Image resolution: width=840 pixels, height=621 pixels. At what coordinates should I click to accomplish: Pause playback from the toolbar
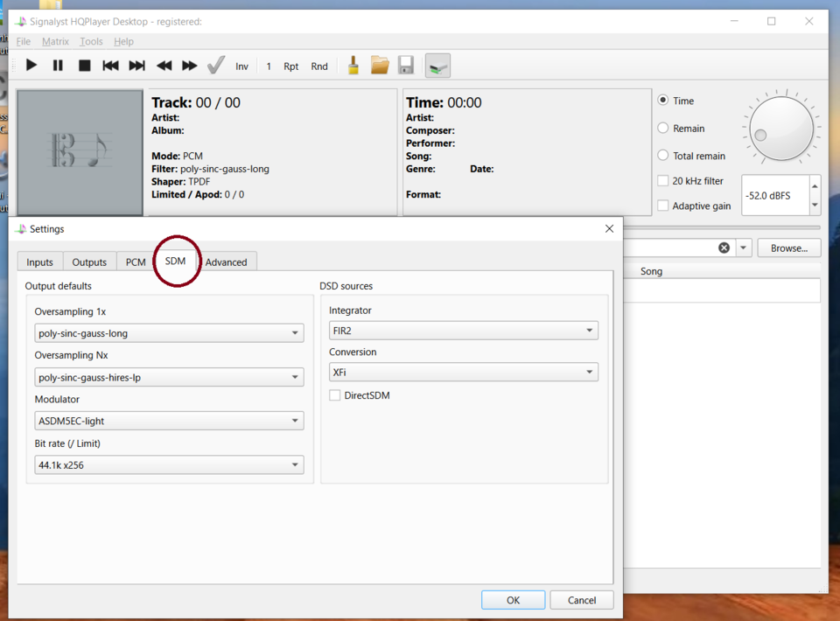(58, 66)
